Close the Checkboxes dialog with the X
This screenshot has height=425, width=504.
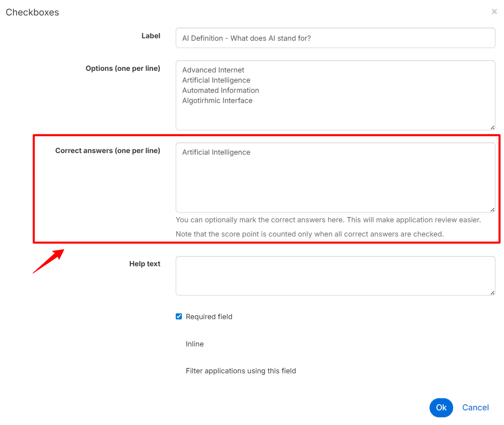tap(494, 12)
